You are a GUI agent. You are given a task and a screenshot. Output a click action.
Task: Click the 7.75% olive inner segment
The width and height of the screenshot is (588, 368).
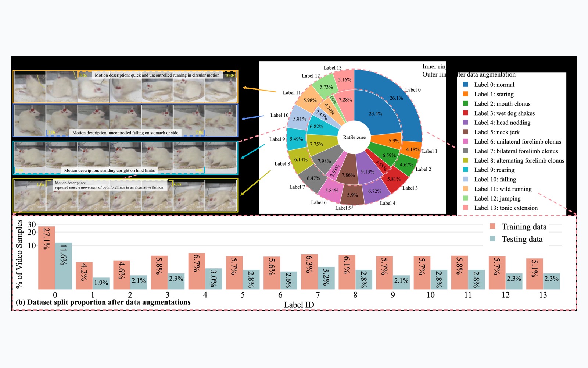[316, 144]
